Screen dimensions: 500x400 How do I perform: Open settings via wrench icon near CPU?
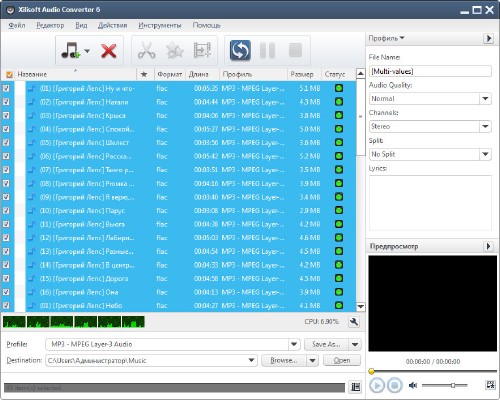pos(354,322)
